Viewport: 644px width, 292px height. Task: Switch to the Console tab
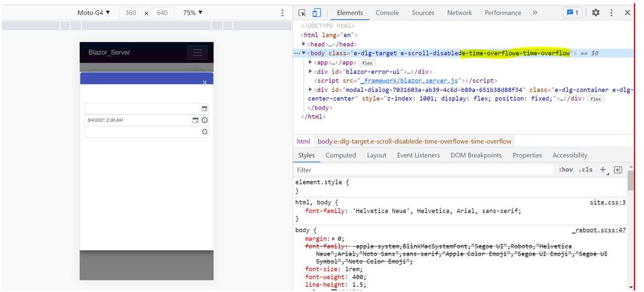click(x=387, y=13)
